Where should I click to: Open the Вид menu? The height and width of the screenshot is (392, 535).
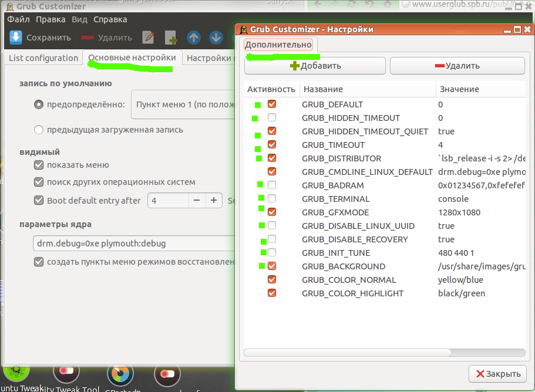point(79,19)
